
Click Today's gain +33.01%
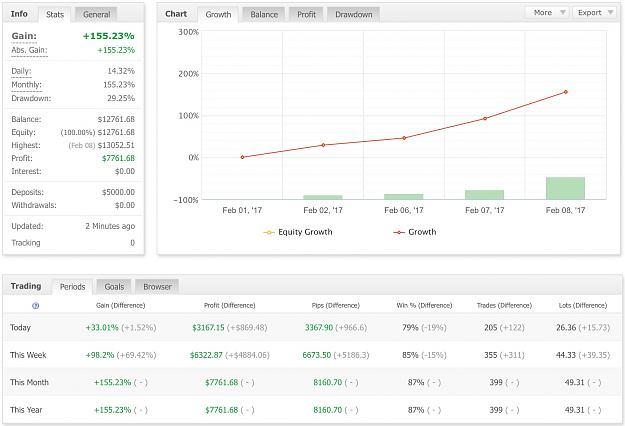(102, 328)
